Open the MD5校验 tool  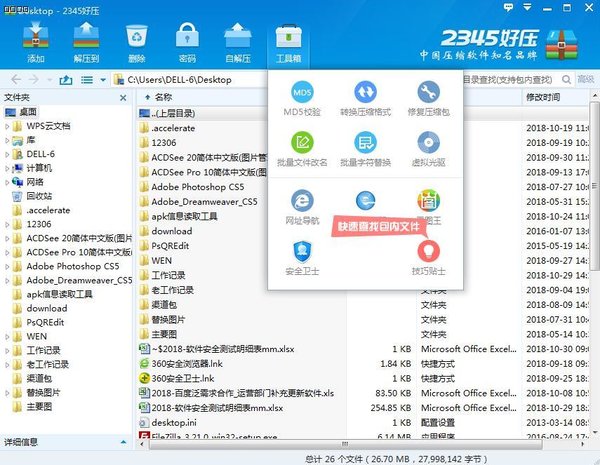coord(302,98)
